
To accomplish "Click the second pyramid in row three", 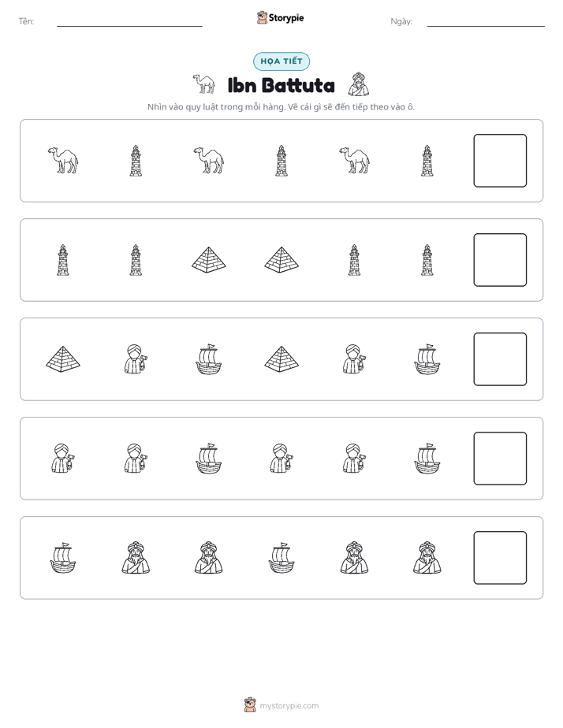I will (x=281, y=359).
